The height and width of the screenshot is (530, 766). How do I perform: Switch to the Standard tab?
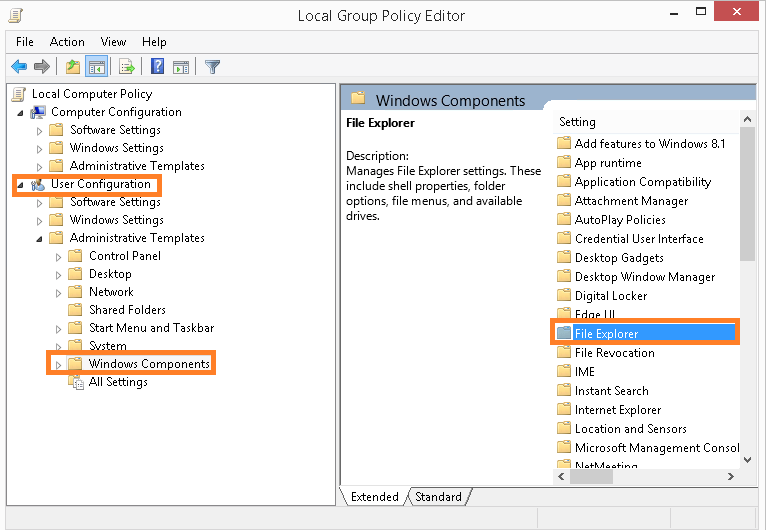438,496
